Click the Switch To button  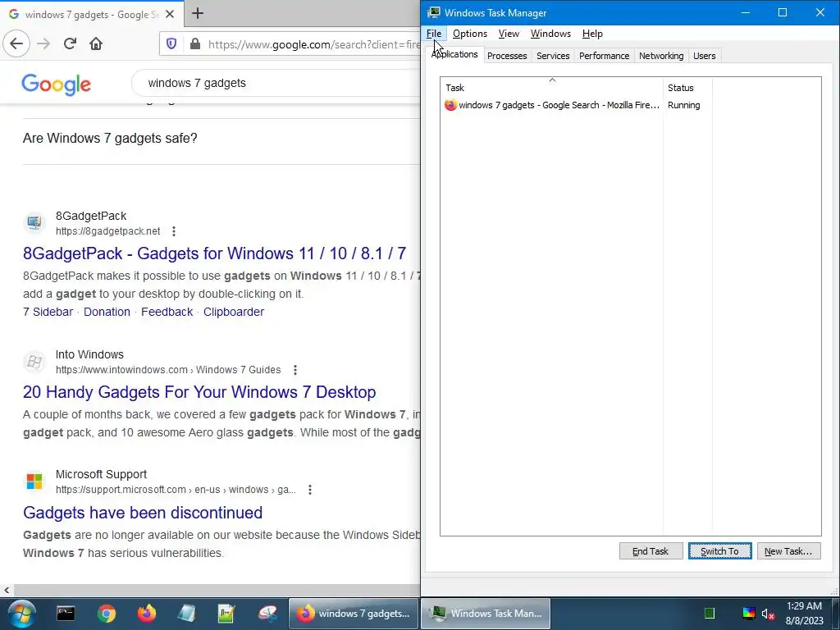tap(720, 550)
